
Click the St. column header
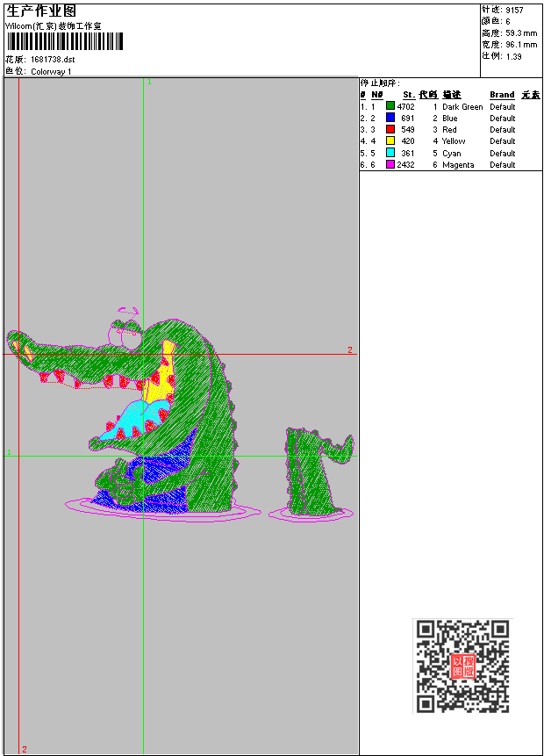[408, 95]
